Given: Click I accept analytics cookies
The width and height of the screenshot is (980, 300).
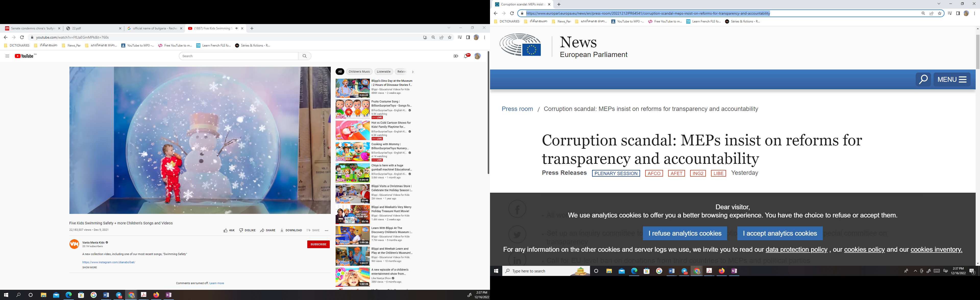Looking at the screenshot, I should pyautogui.click(x=780, y=233).
